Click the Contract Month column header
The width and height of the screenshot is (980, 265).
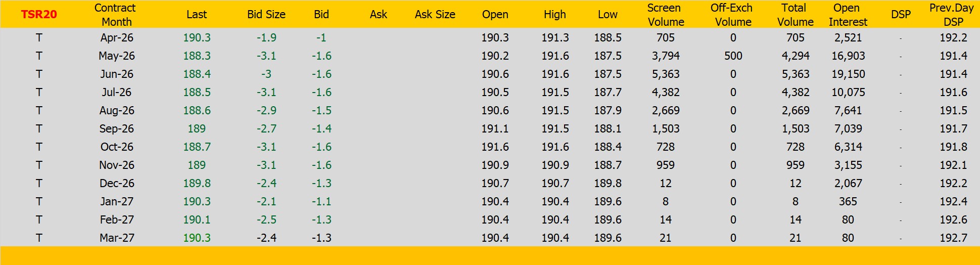tap(116, 15)
